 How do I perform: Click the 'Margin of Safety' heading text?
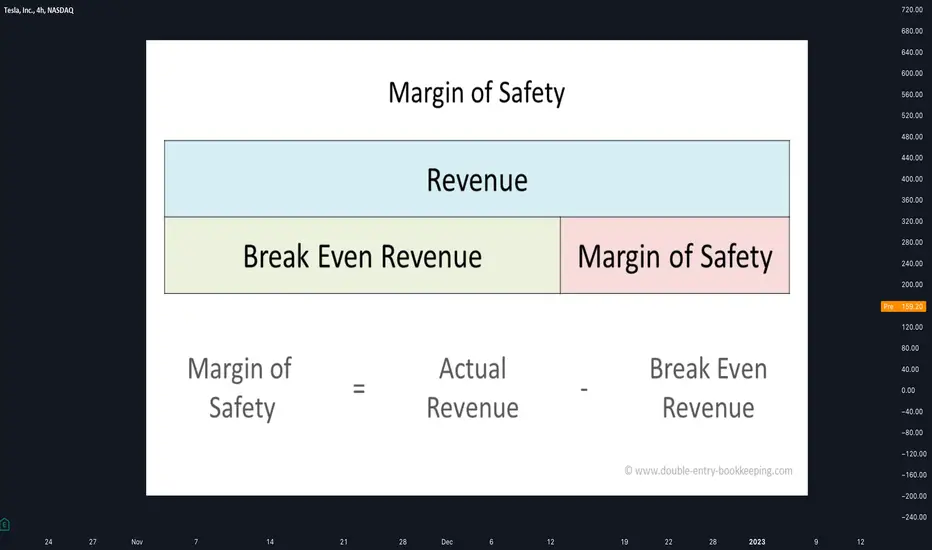click(477, 93)
